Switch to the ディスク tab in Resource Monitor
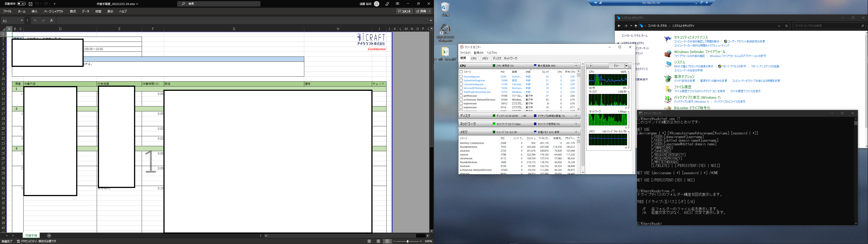 click(x=497, y=58)
